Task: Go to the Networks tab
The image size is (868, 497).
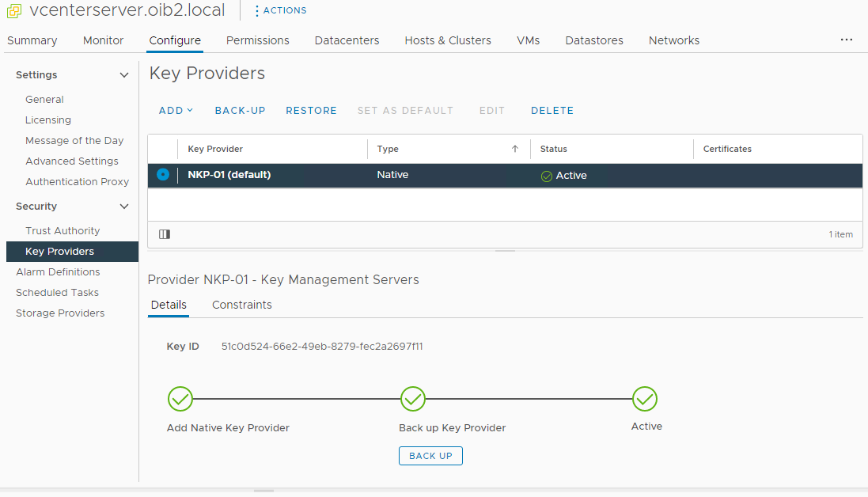Action: point(673,40)
